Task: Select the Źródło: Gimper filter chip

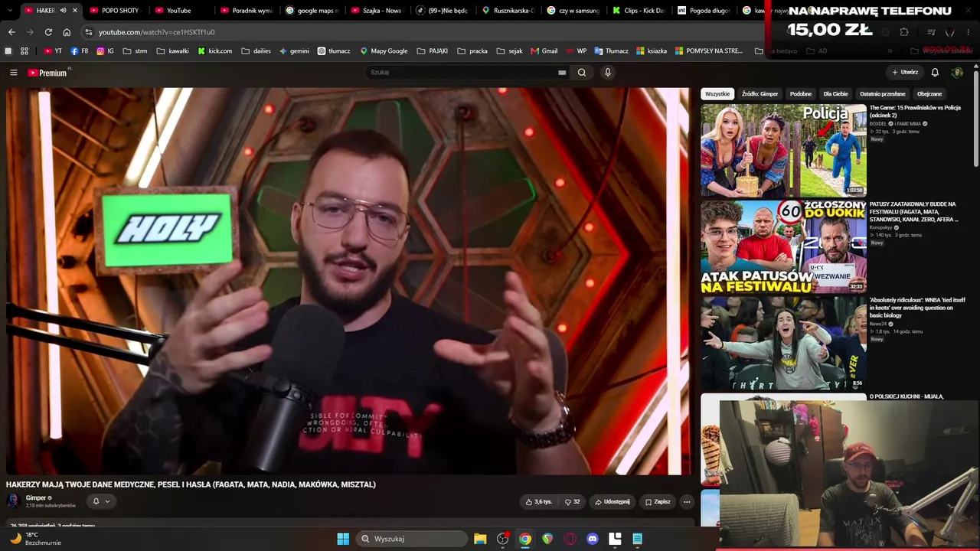Action: pos(759,94)
